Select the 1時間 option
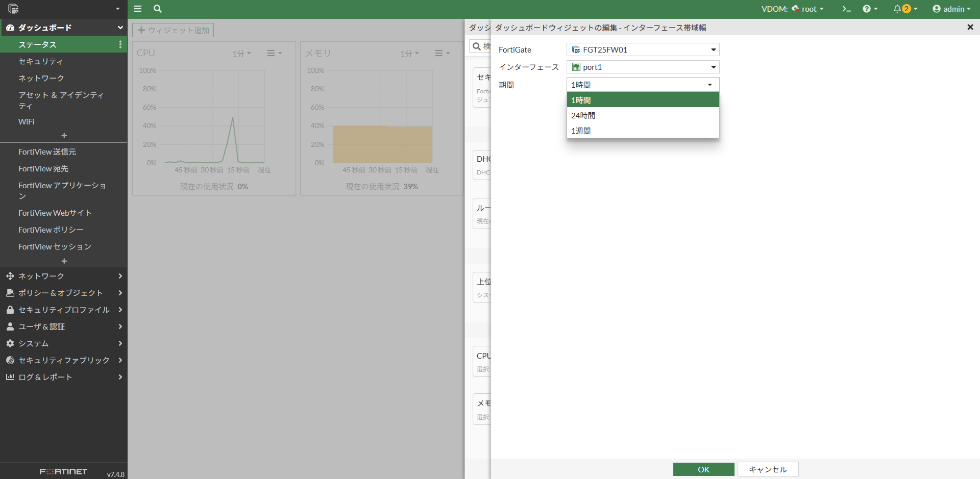Screen dimensions: 980x479 pyautogui.click(x=643, y=100)
